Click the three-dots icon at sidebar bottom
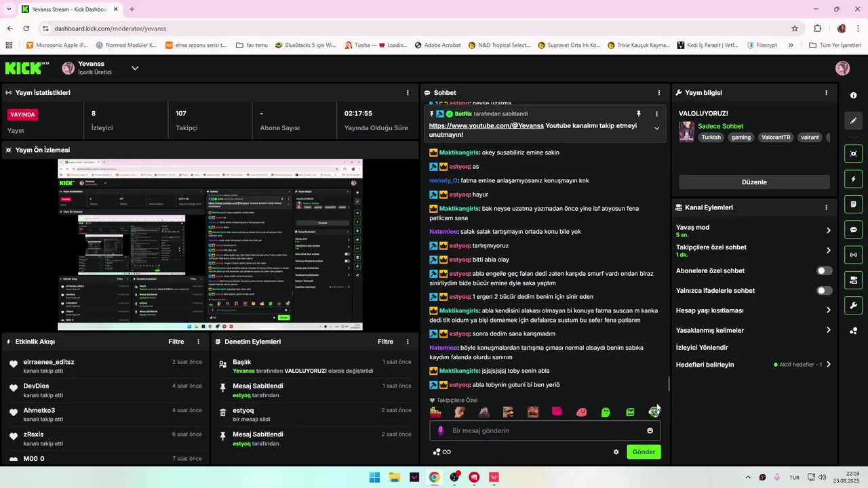The image size is (868, 488). tap(853, 331)
